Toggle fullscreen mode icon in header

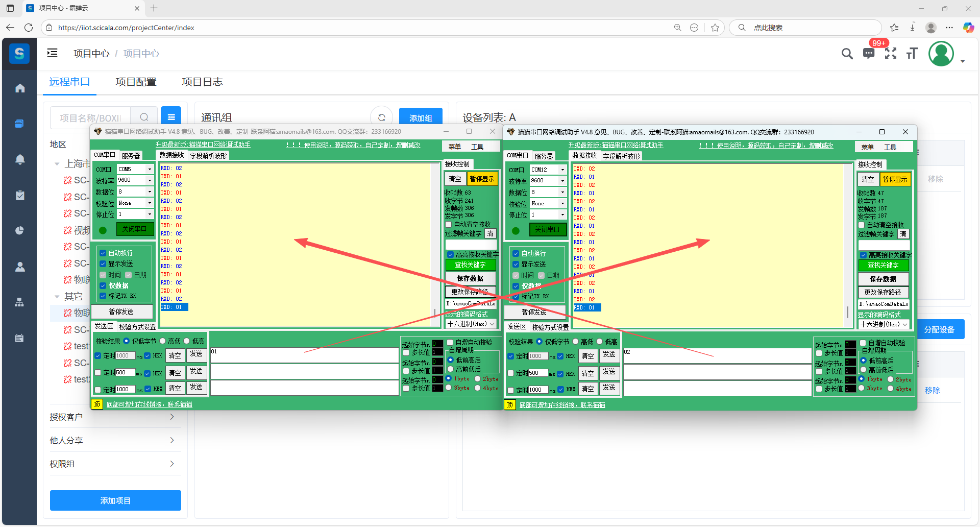pyautogui.click(x=891, y=54)
